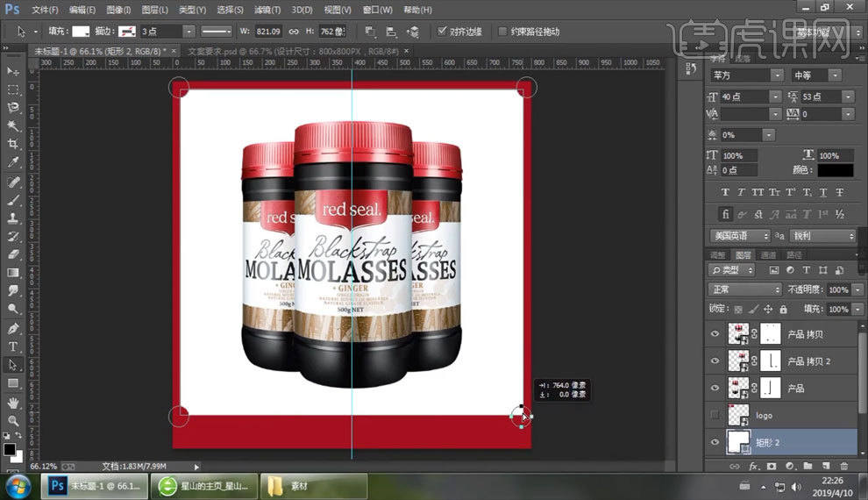868x500 pixels.
Task: Click stroke color swatch in options bar
Action: coord(127,32)
